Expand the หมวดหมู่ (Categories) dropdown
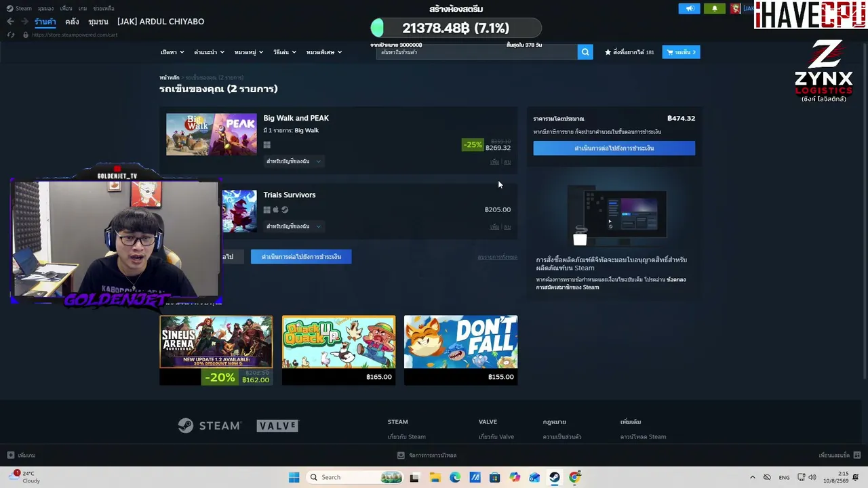The width and height of the screenshot is (868, 488). [x=249, y=52]
